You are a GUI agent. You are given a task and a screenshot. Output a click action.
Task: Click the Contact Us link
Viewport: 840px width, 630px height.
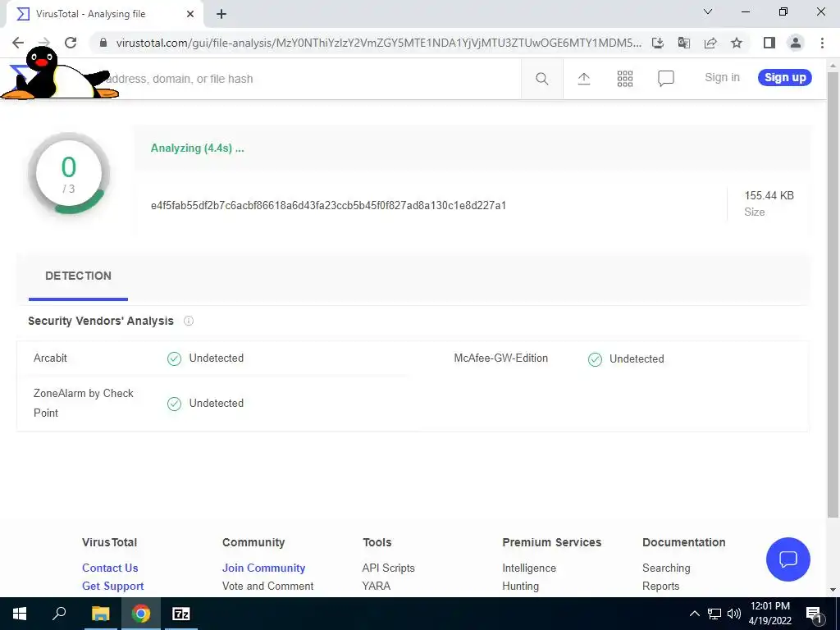coord(110,568)
